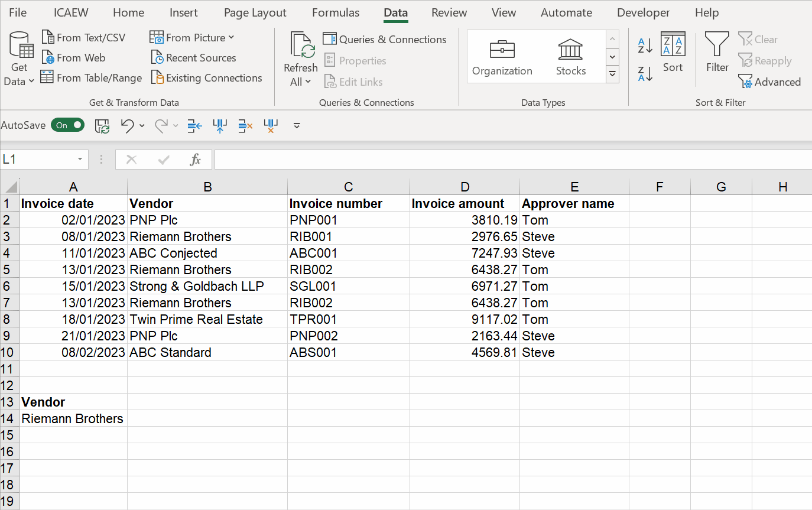Click the Advanced filter button
Screen dimensions: 812x510
[769, 82]
